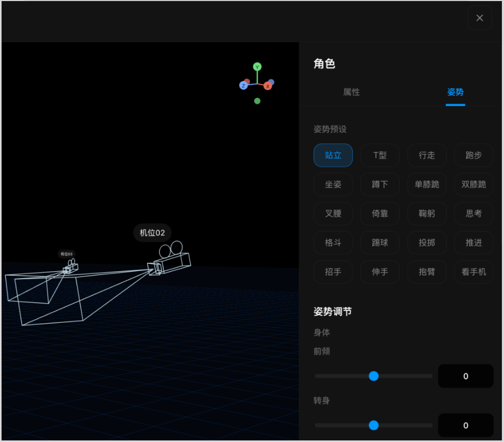Image resolution: width=504 pixels, height=442 pixels.
Task: Click the 转身 value input field
Action: click(x=466, y=425)
